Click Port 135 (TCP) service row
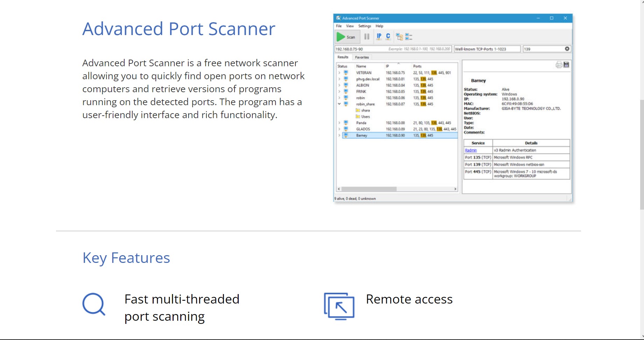This screenshot has width=644, height=340. (517, 157)
